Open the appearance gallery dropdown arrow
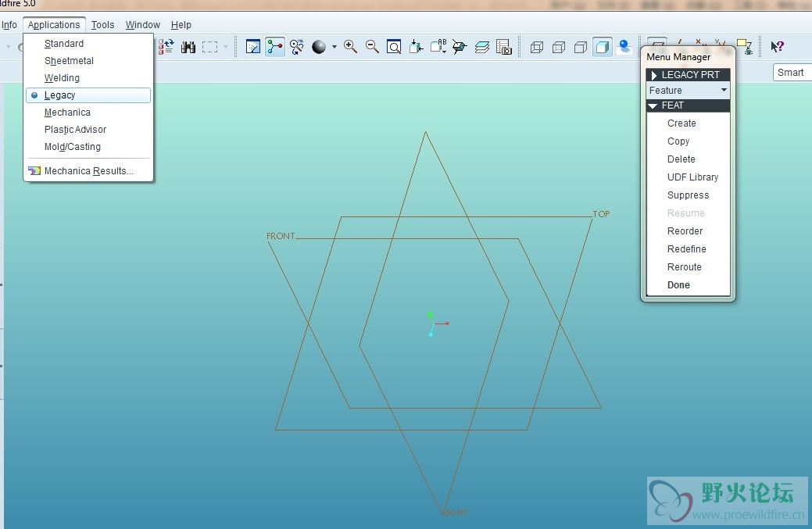 [334, 47]
